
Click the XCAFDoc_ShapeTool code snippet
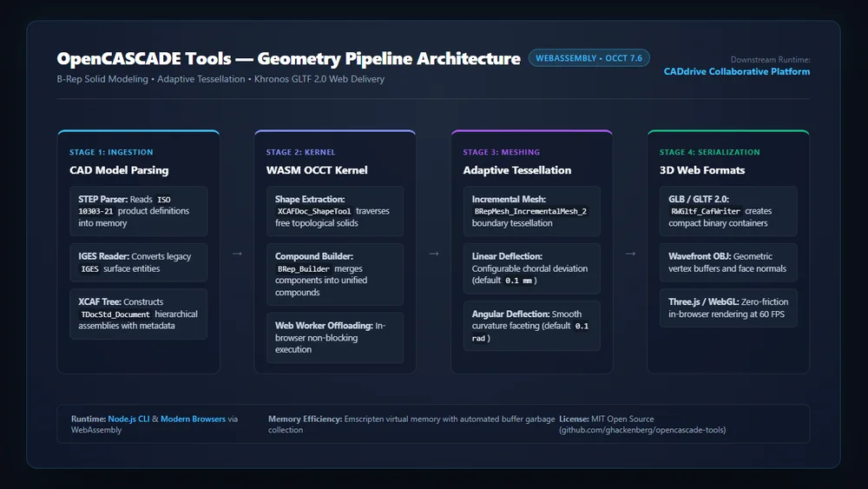coord(314,211)
